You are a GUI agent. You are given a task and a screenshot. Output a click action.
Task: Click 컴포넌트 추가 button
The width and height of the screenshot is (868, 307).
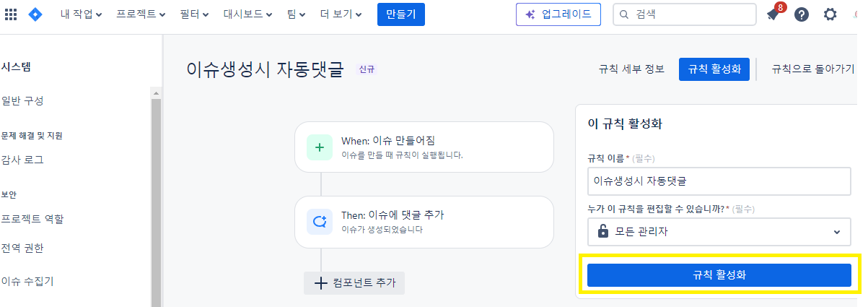354,282
